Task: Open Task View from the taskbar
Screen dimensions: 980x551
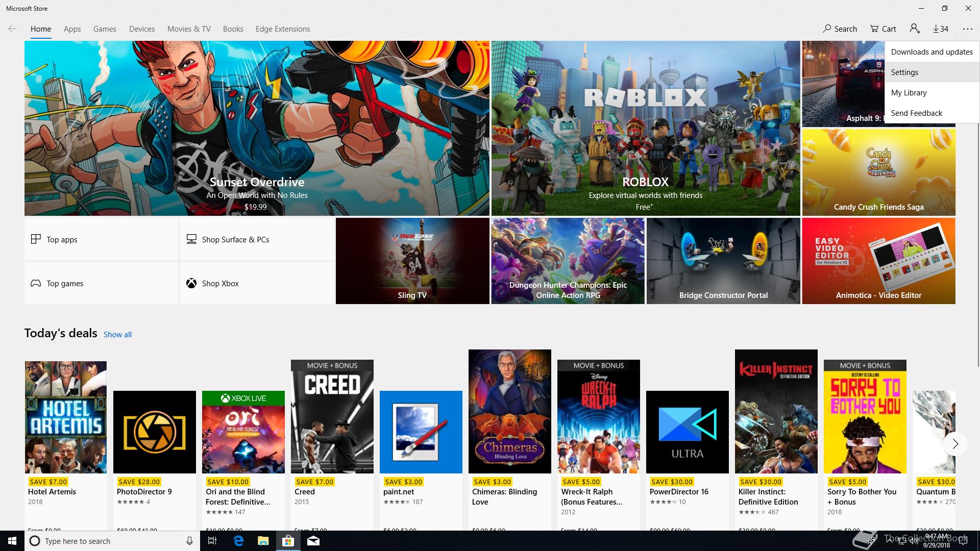Action: coord(212,541)
